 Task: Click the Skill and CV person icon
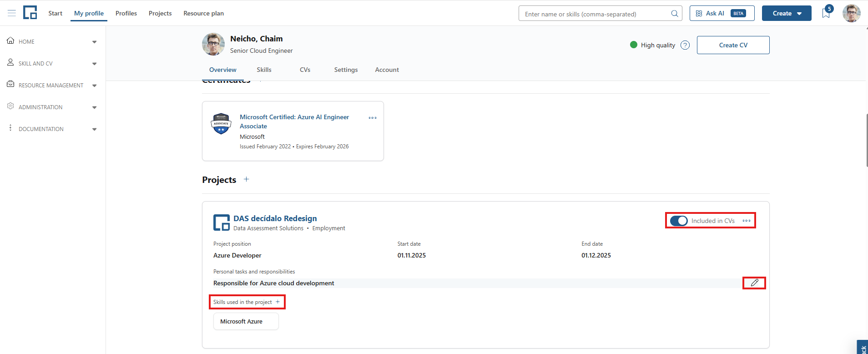10,62
